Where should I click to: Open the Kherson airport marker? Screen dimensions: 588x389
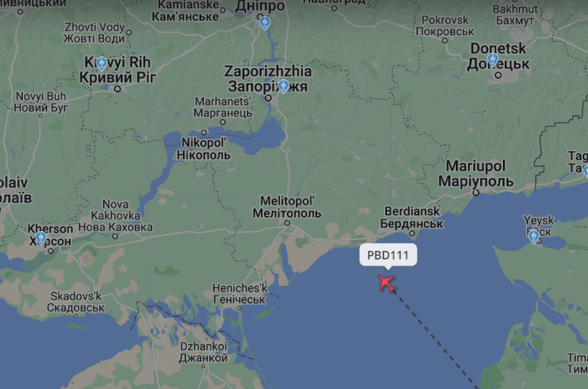click(x=41, y=238)
